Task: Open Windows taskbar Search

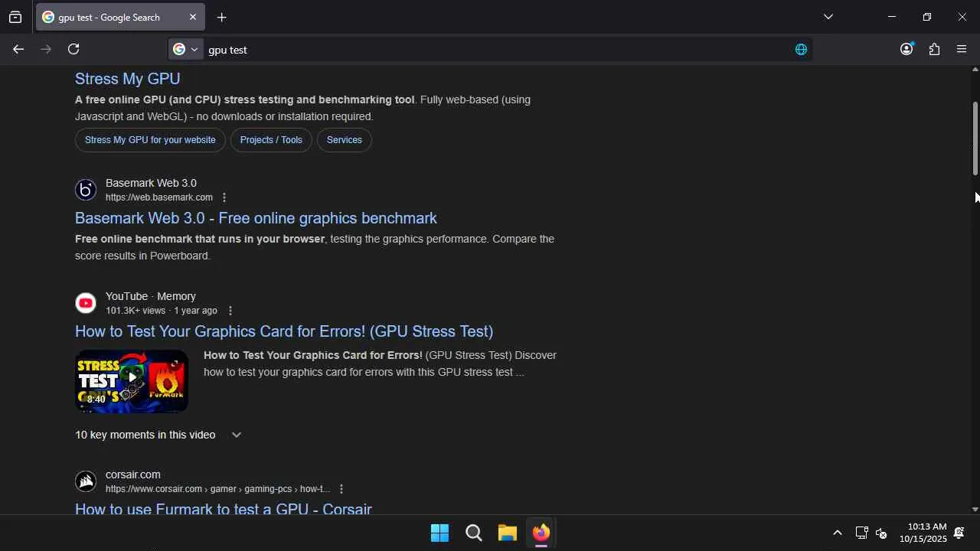Action: point(474,533)
